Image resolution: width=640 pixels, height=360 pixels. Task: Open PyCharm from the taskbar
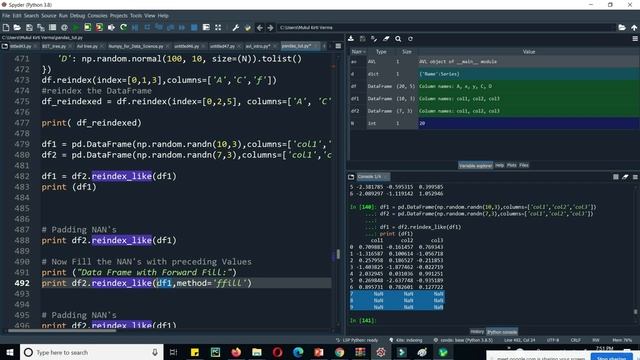click(x=216, y=352)
